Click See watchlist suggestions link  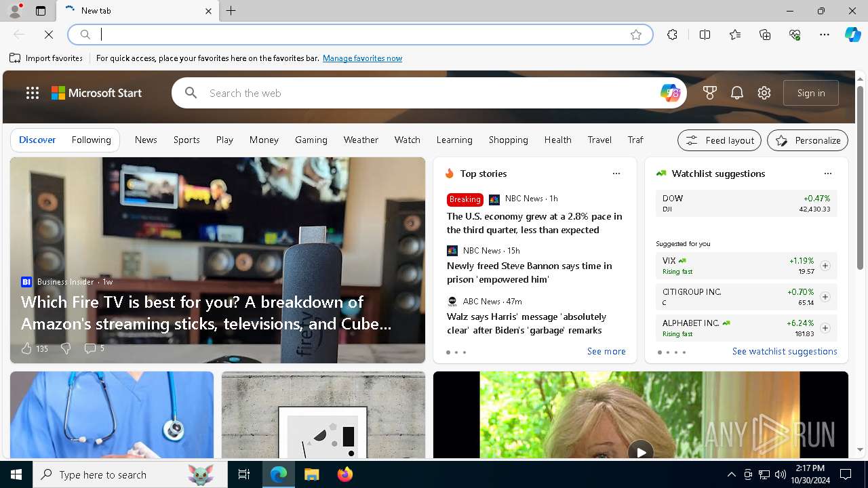[785, 351]
